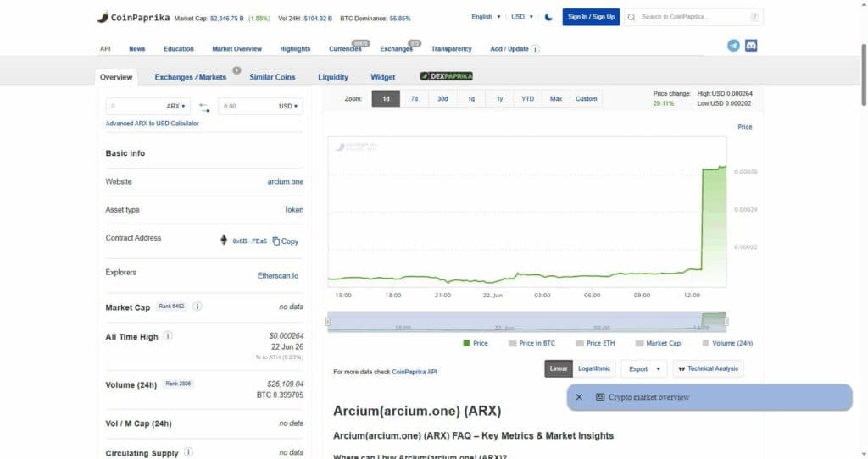The height and width of the screenshot is (459, 868).
Task: Open the arcium.one website link
Action: click(285, 181)
